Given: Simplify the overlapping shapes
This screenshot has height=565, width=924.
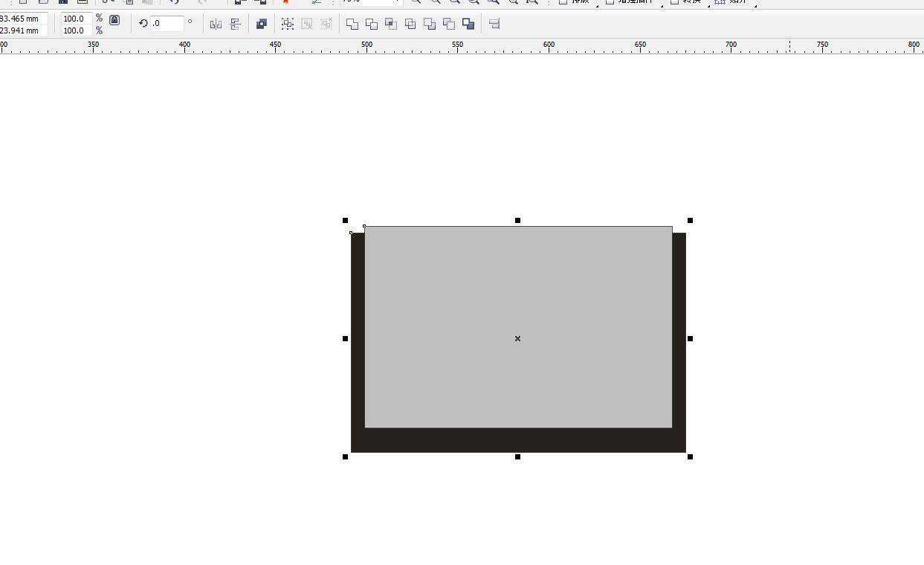Looking at the screenshot, I should pyautogui.click(x=410, y=25).
